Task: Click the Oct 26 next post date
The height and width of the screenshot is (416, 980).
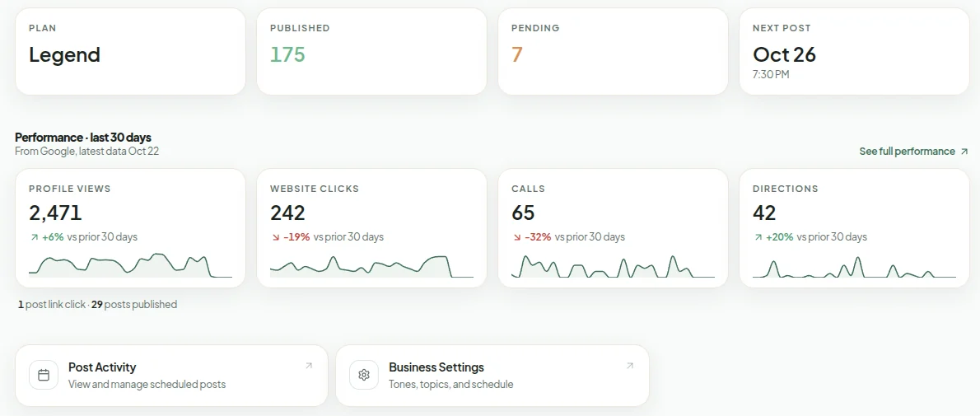Action: click(784, 54)
